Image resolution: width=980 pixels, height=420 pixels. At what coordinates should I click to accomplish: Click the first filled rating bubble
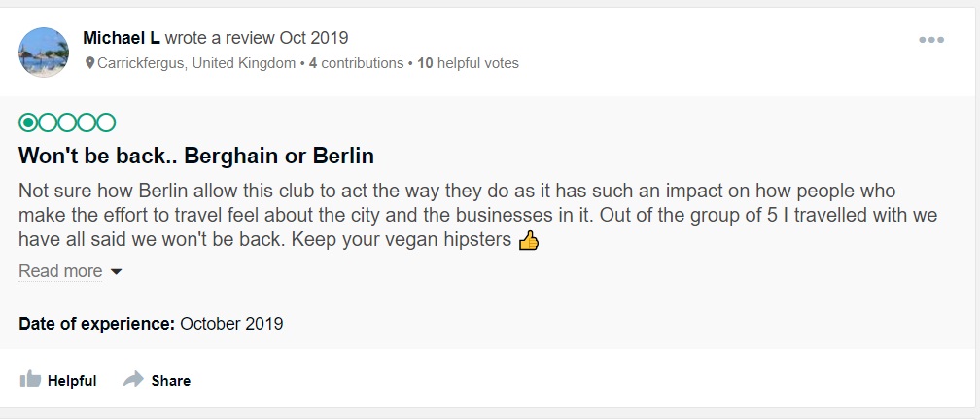pos(28,122)
